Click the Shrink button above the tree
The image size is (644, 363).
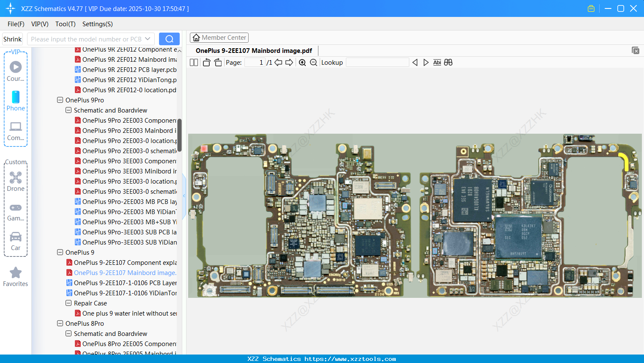12,38
